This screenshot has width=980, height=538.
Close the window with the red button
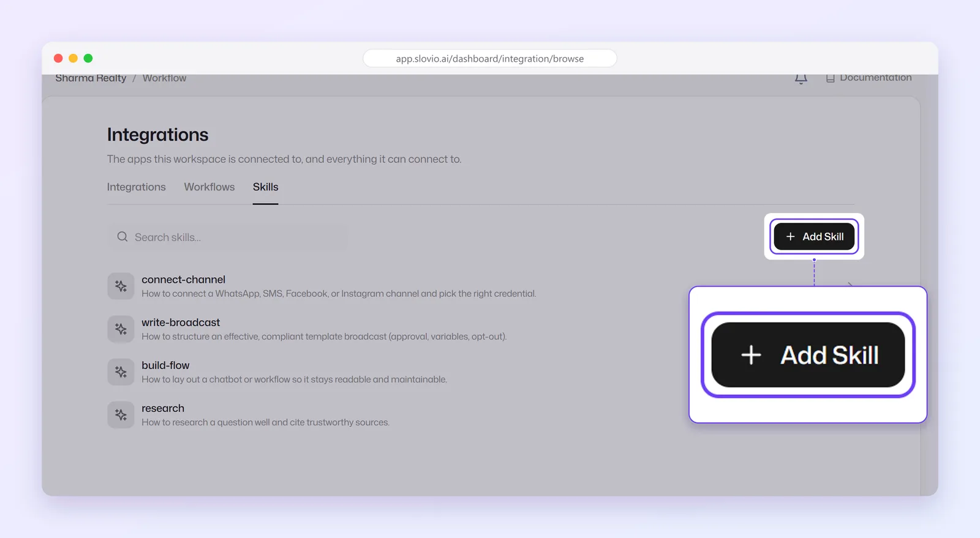[58, 58]
